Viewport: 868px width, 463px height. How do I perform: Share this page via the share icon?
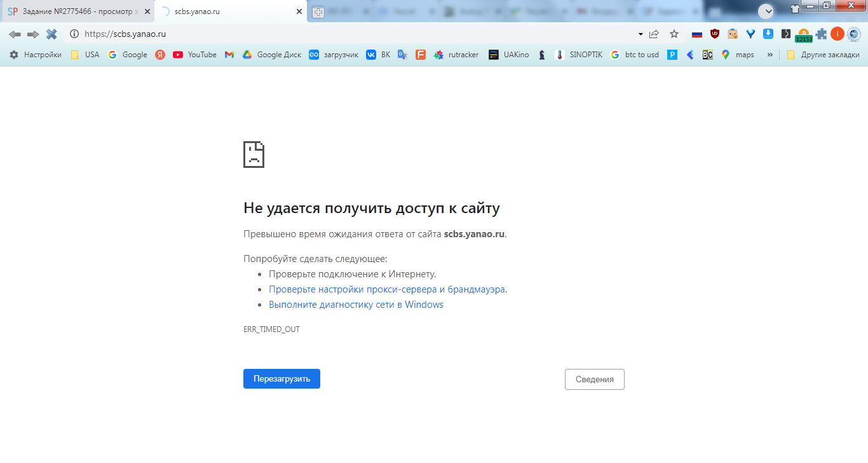click(x=654, y=34)
